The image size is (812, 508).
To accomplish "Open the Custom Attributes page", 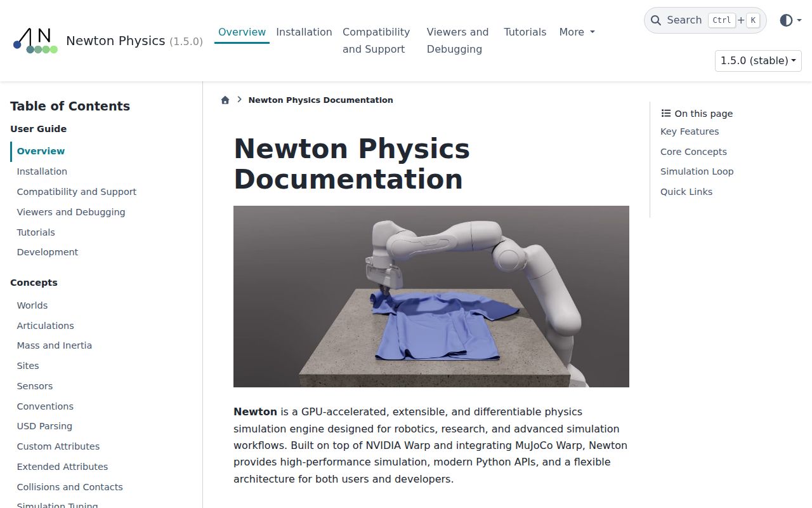I will pos(58,446).
